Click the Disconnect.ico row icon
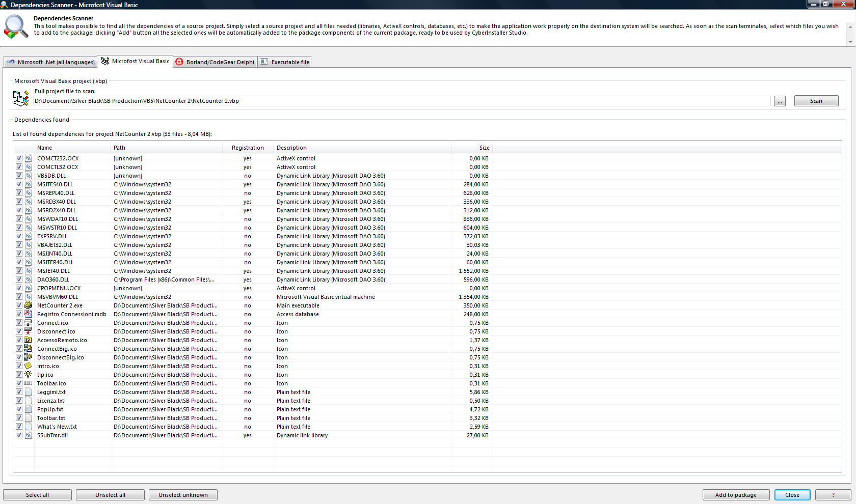Image resolution: width=856 pixels, height=504 pixels. (x=28, y=331)
